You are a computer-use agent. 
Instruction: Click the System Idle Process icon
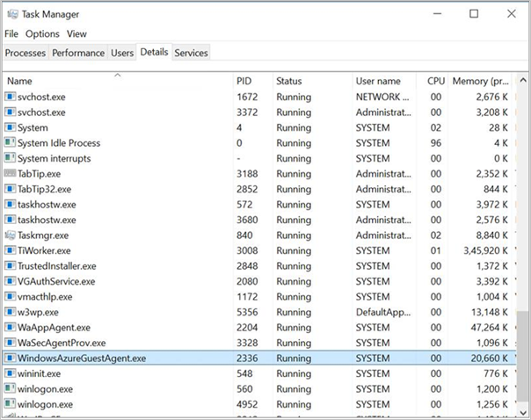point(11,143)
